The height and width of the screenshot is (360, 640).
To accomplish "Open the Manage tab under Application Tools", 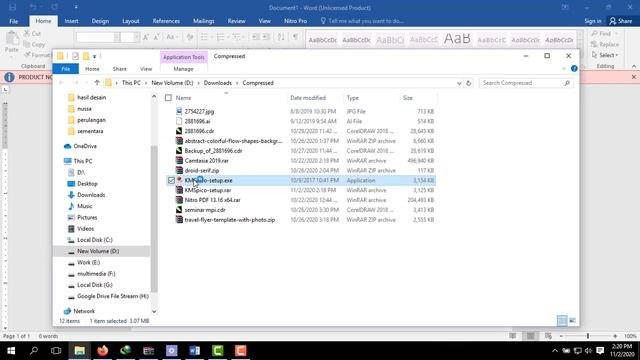I will tap(183, 69).
